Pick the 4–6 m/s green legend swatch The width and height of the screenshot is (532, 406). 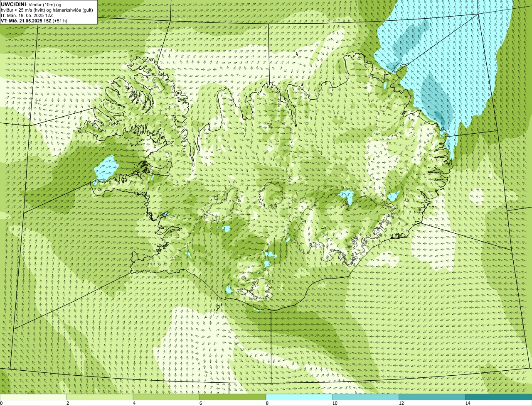coord(166,397)
